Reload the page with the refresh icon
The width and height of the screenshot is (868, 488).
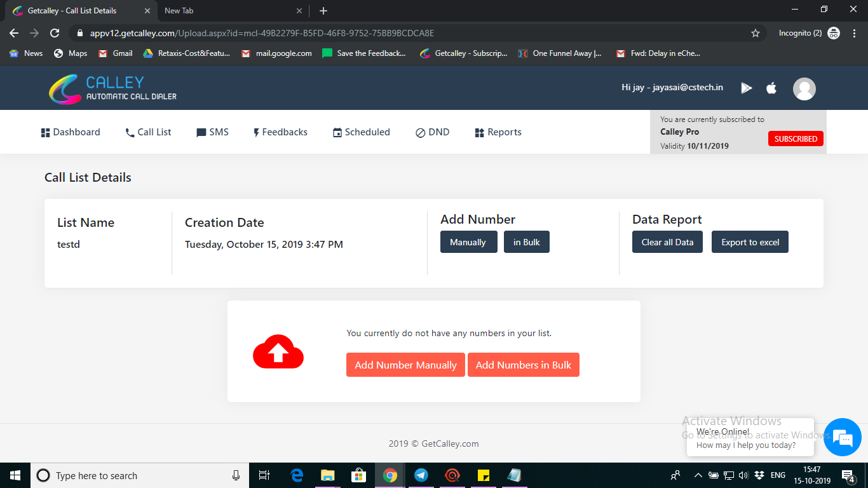tap(55, 33)
